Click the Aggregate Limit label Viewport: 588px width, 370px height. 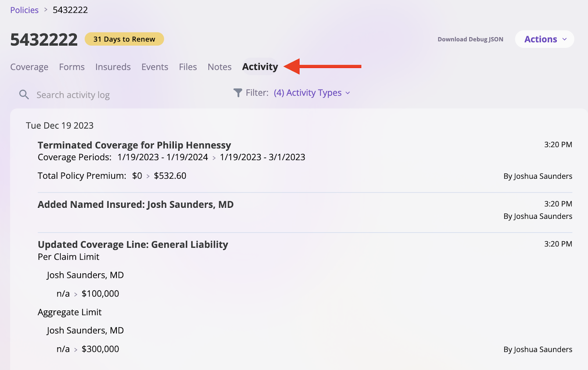pyautogui.click(x=69, y=312)
